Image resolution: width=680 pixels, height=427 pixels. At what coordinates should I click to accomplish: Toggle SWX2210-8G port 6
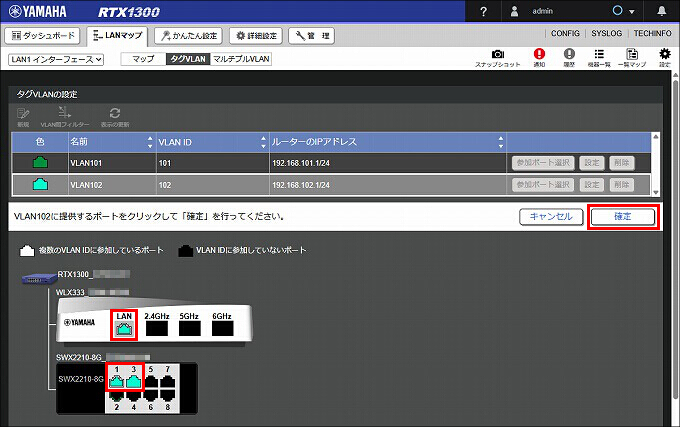(x=151, y=394)
